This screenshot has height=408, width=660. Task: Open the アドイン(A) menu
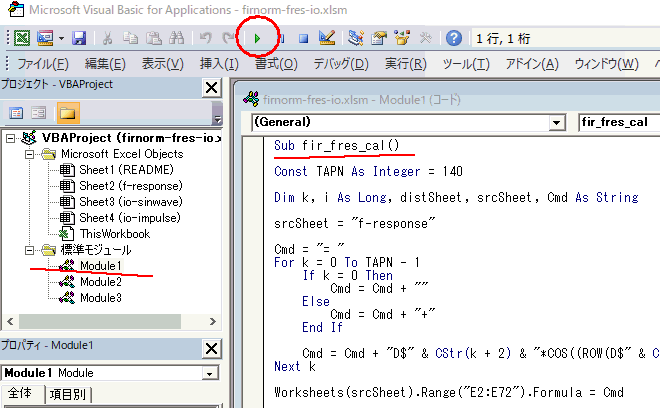(x=532, y=64)
